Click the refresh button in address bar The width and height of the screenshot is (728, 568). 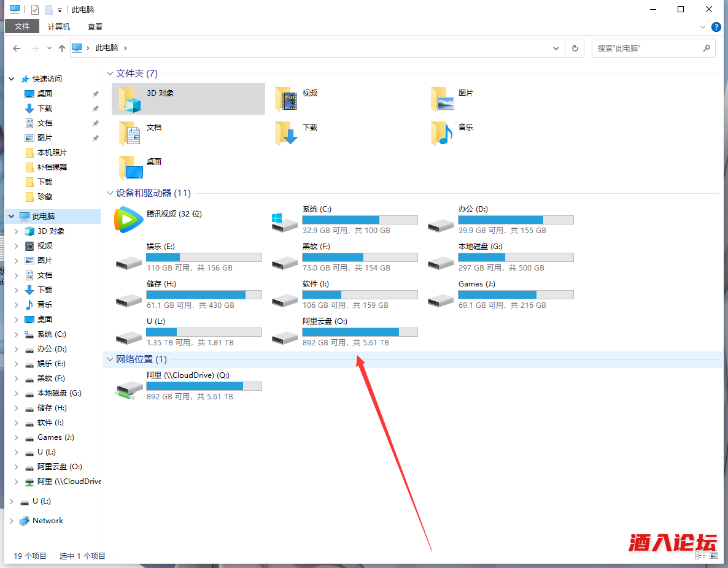point(575,48)
